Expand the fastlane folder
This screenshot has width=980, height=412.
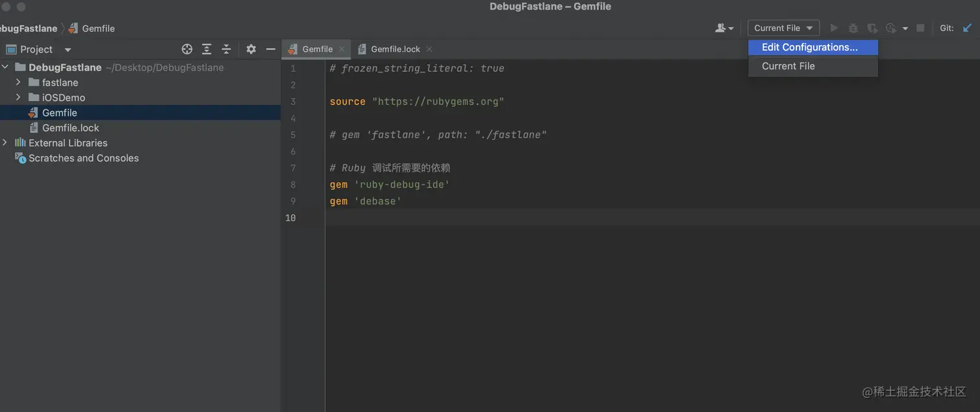point(17,83)
